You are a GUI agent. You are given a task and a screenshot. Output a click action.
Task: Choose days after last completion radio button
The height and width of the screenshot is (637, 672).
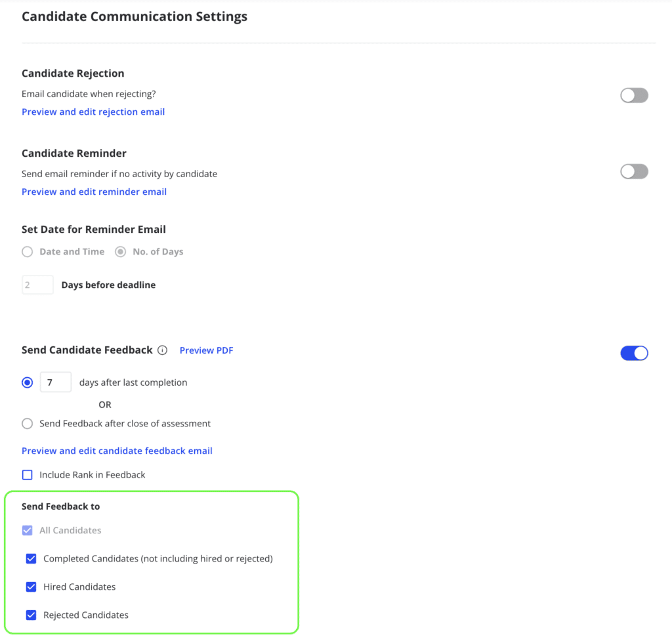coord(28,382)
